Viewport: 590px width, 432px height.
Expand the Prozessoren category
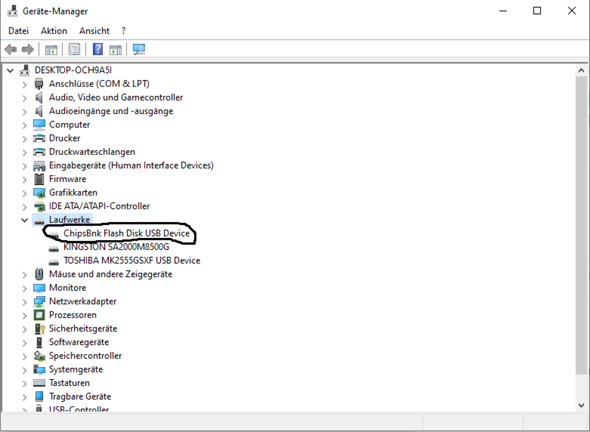pos(24,315)
